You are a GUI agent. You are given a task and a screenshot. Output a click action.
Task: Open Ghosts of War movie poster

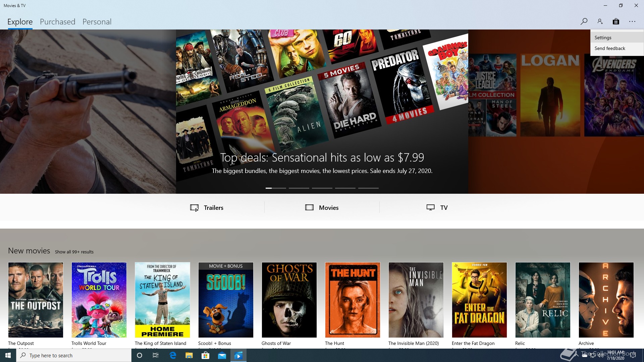click(x=289, y=300)
